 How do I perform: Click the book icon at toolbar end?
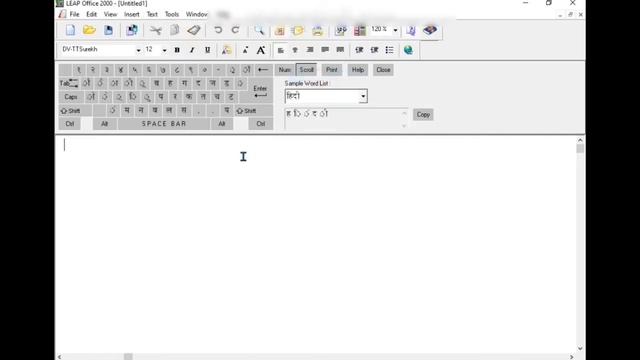click(x=430, y=30)
